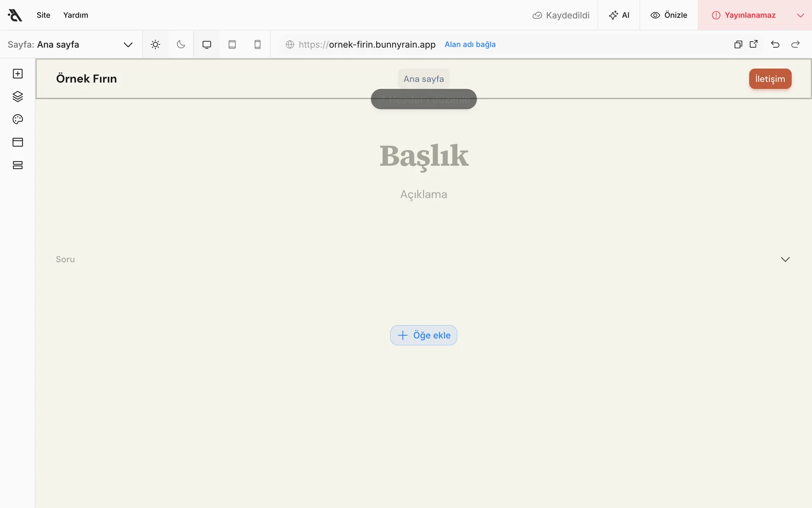
Task: Select tablet viewport icon
Action: pyautogui.click(x=232, y=45)
